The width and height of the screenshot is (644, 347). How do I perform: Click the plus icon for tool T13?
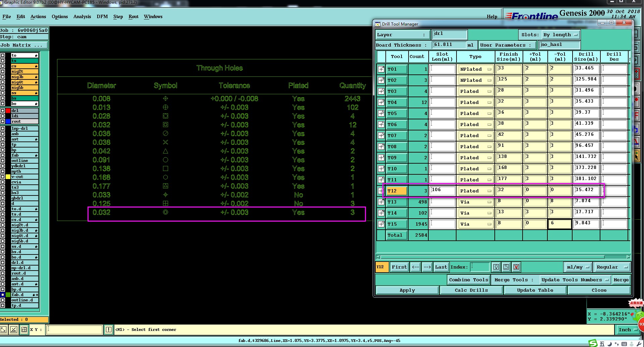click(x=381, y=202)
